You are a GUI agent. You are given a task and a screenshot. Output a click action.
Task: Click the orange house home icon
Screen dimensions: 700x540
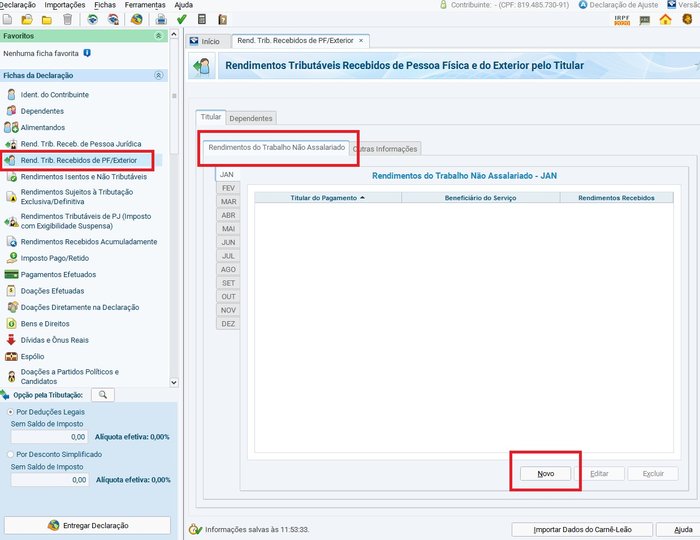[665, 19]
